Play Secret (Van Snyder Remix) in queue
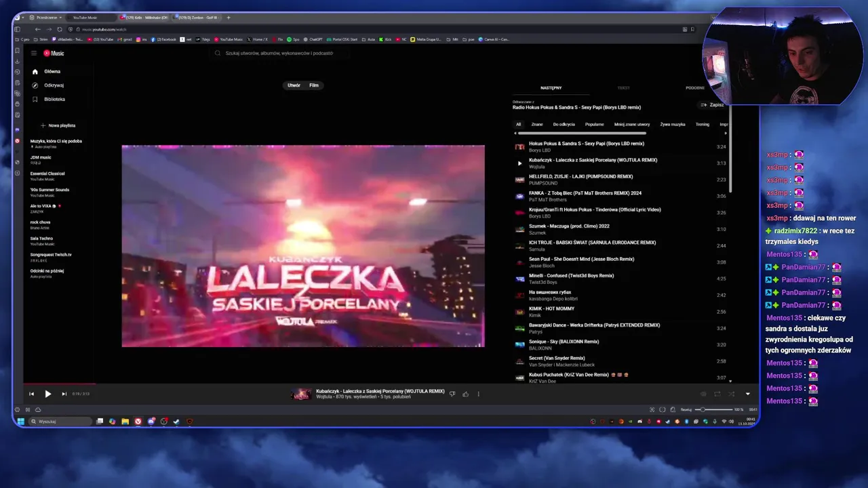Screen dimensions: 868x488 click(x=620, y=361)
